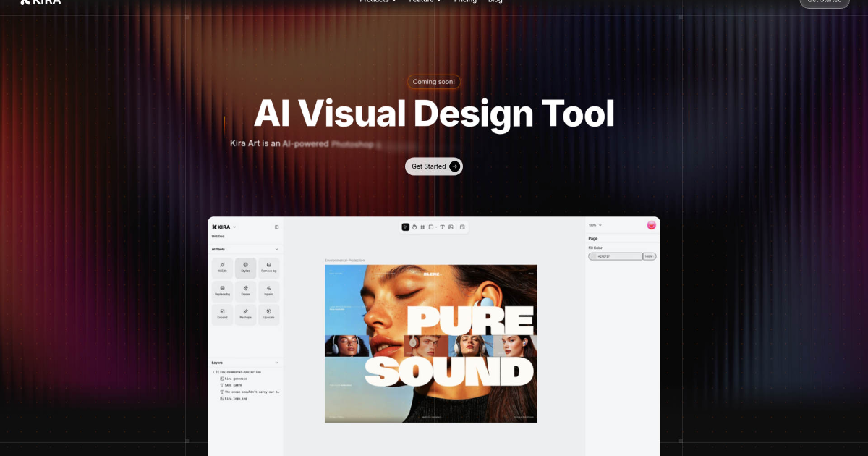Select the SAVE EARTH text layer
Screen dimensions: 868x456
(232, 385)
